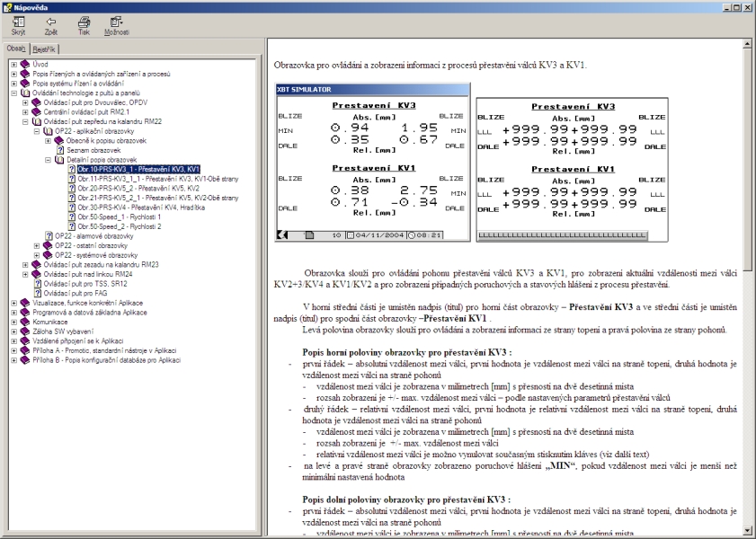Click book icon of Příloha B
This screenshot has width=756, height=539.
25,360
